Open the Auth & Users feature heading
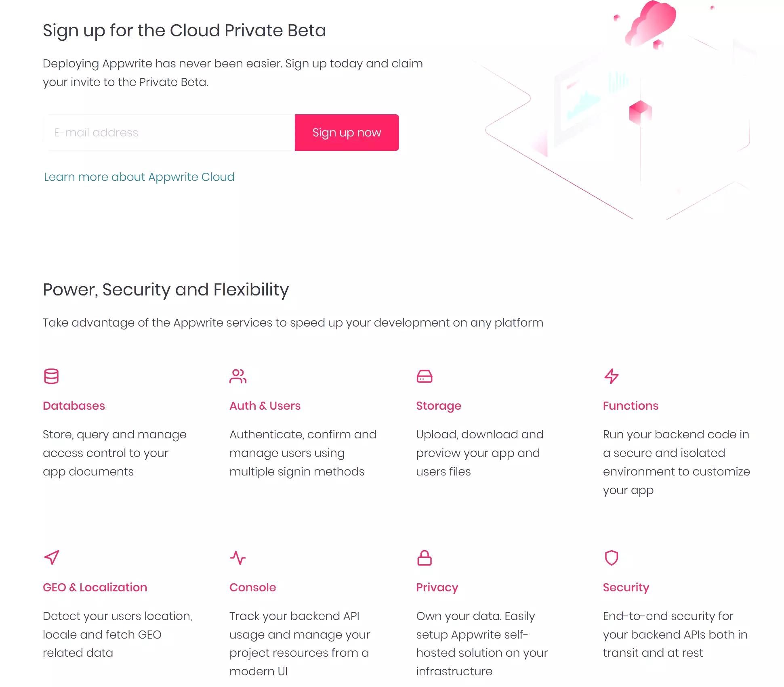Viewport: 784px width, 687px height. 265,406
